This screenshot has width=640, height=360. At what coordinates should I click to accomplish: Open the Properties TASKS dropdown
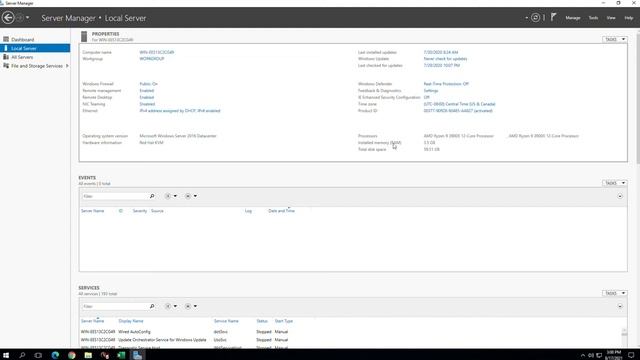click(x=614, y=39)
